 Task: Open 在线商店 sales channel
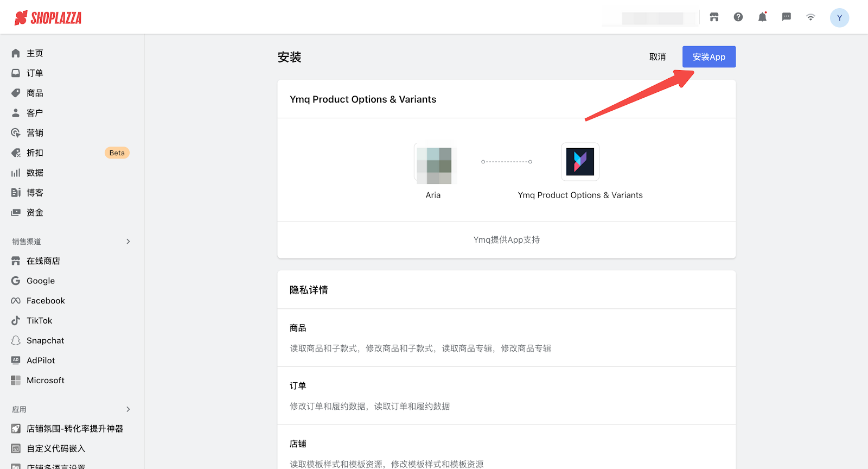coord(43,261)
